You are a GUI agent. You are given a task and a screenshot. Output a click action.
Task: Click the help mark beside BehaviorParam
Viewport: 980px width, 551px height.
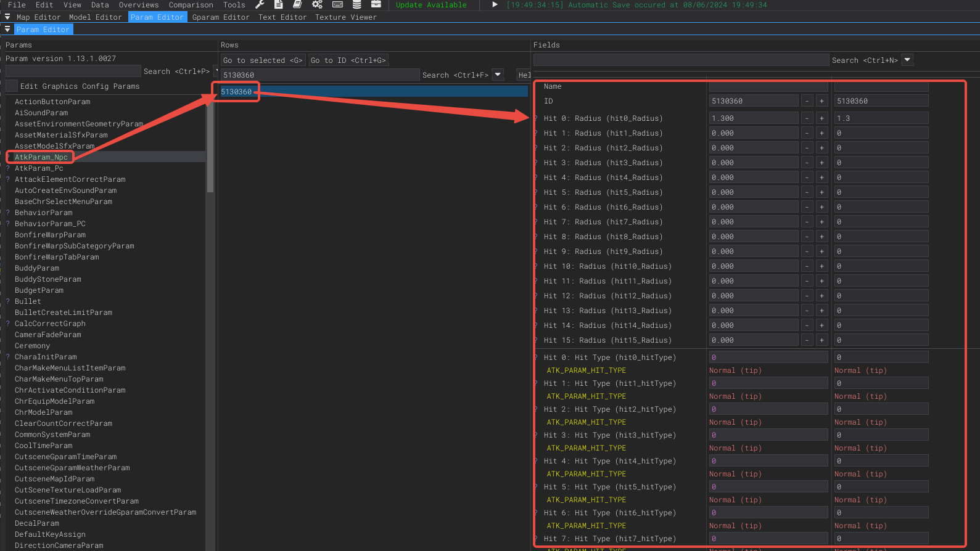pyautogui.click(x=8, y=213)
